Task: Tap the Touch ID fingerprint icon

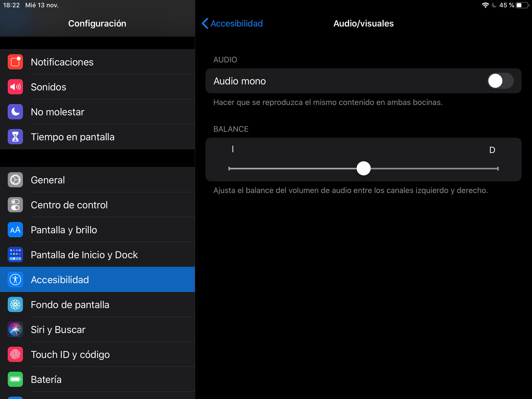Action: coord(15,355)
